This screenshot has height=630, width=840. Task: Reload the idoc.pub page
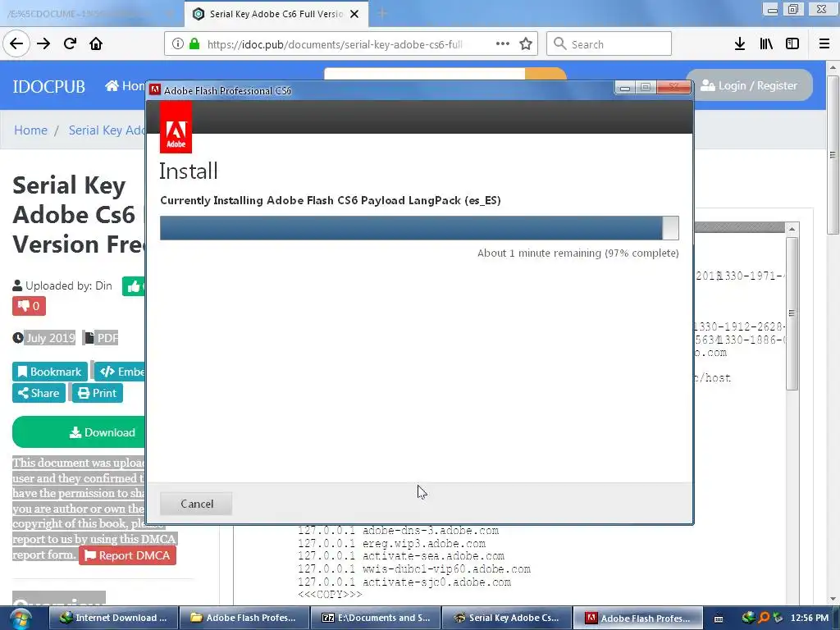coord(70,44)
